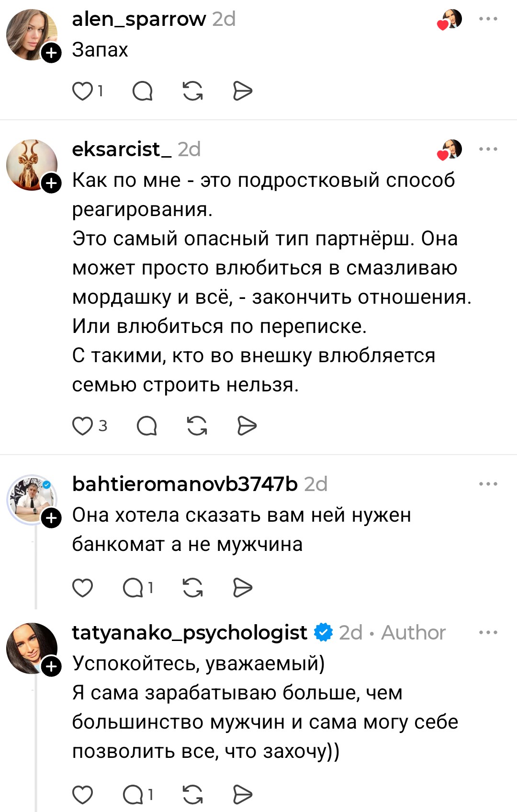Open more options for alen_sparrow's comment

click(488, 19)
